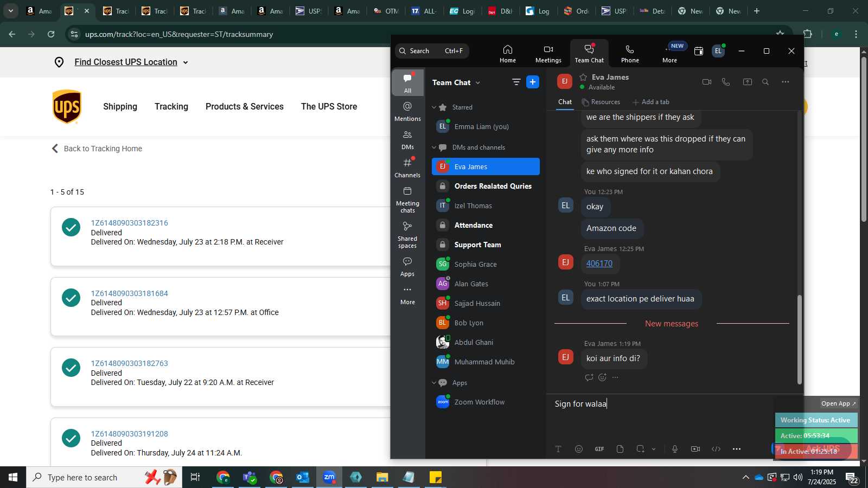
Task: Open UPS Tracking menu
Action: pos(171,107)
